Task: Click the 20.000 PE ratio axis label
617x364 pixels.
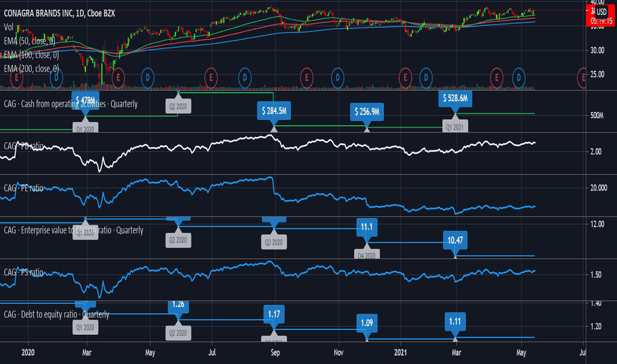Action: coord(598,188)
